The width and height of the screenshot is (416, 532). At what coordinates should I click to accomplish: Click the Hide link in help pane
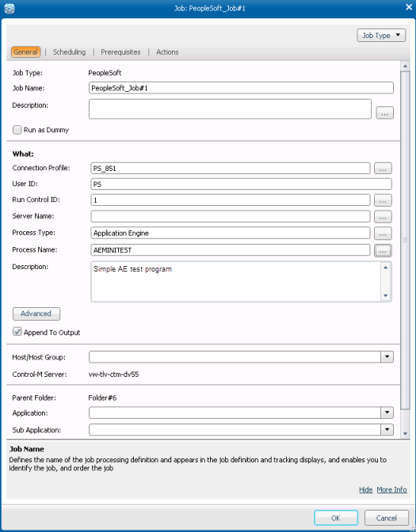tap(366, 489)
